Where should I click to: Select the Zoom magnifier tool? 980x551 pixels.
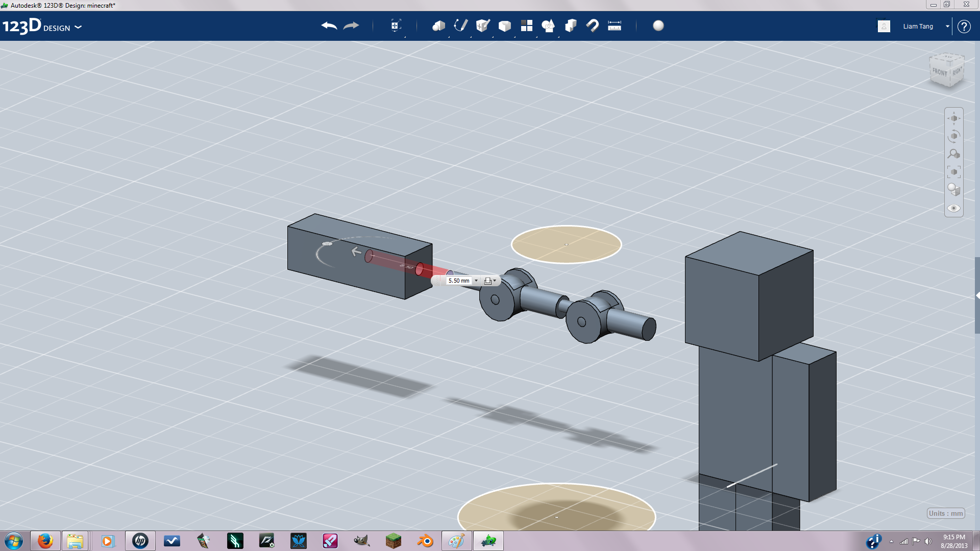click(x=954, y=154)
